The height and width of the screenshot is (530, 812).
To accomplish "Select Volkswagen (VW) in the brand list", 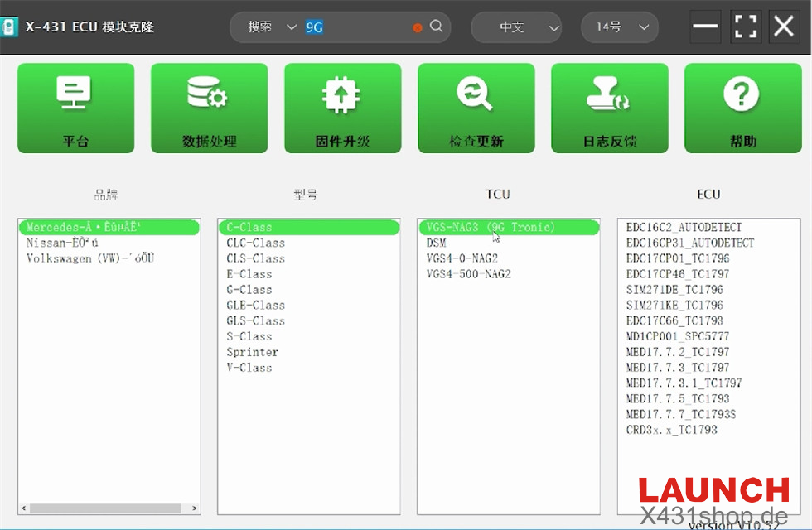I will tap(89, 258).
